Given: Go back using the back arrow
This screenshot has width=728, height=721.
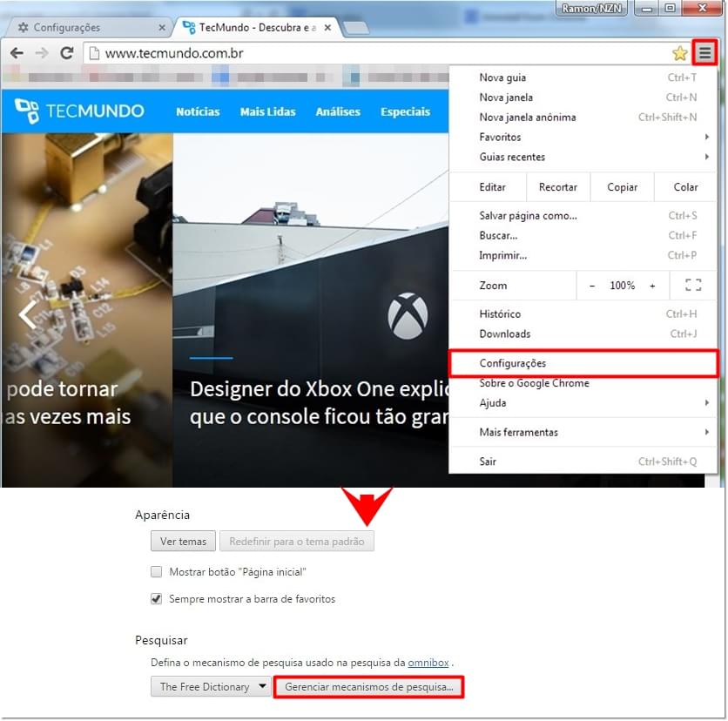Looking at the screenshot, I should coord(17,53).
